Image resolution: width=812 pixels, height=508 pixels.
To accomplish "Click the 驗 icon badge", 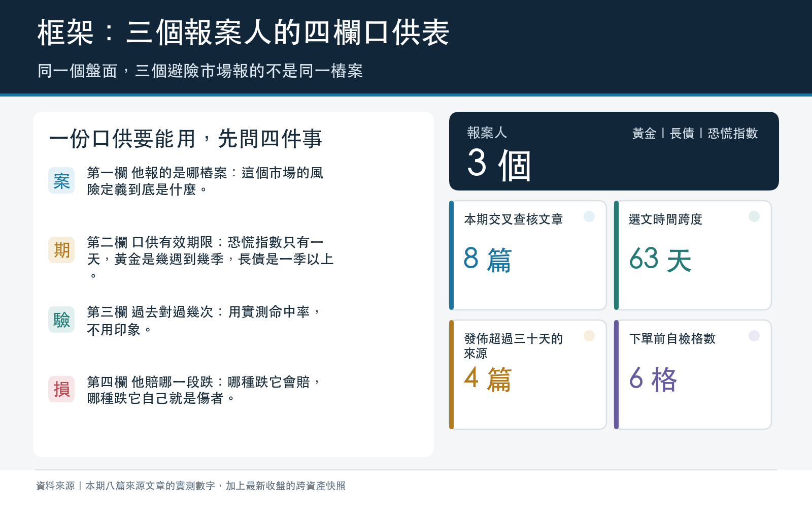I will 61,320.
